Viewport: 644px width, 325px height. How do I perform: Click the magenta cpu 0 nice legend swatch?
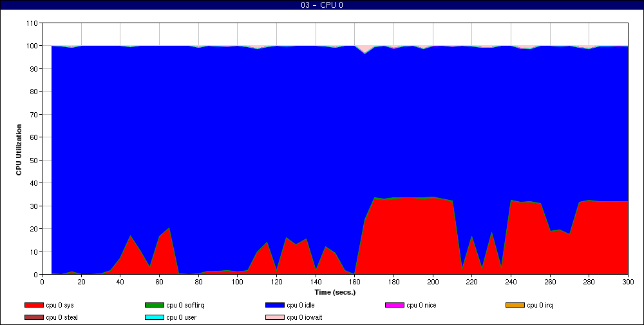tap(395, 305)
